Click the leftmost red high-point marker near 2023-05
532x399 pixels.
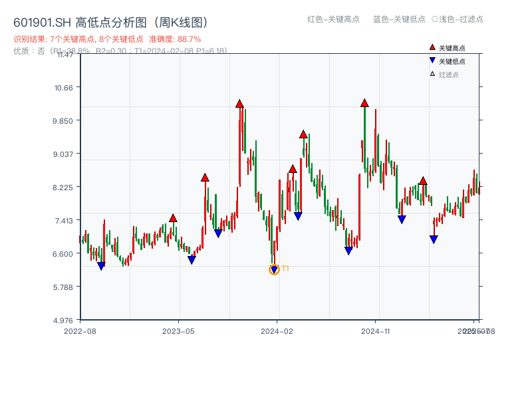[172, 217]
